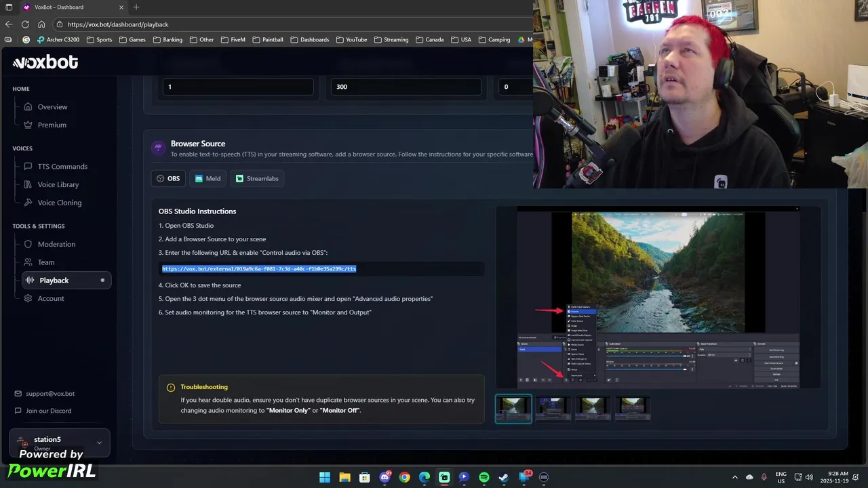Select the Meld tab
This screenshot has width=868, height=488.
tap(208, 179)
